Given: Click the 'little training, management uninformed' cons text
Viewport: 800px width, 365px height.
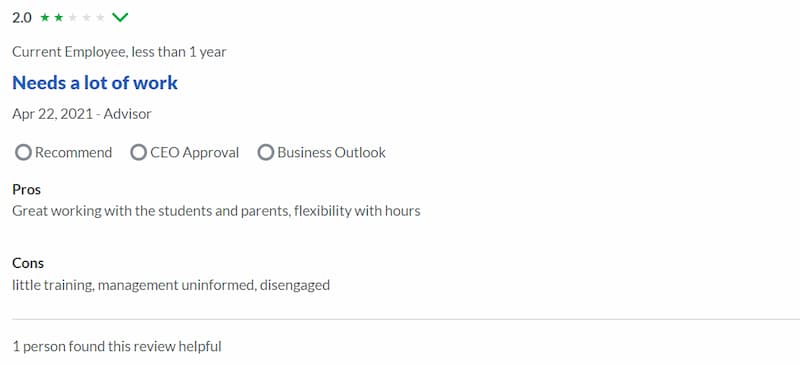Looking at the screenshot, I should pos(133,285).
